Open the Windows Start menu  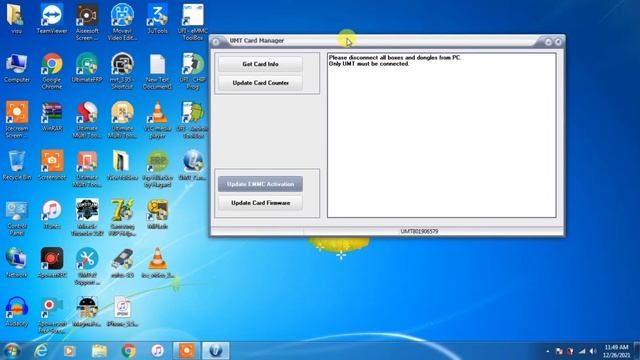[11, 351]
